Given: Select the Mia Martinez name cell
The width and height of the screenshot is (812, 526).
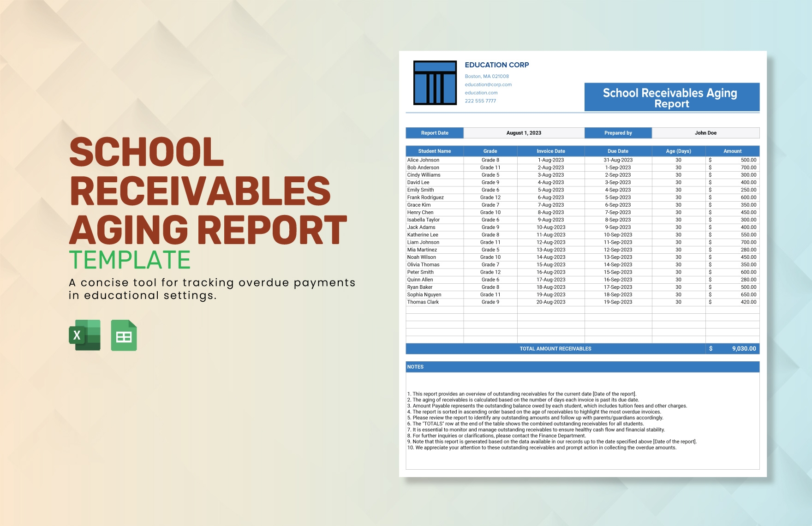Looking at the screenshot, I should click(x=435, y=250).
